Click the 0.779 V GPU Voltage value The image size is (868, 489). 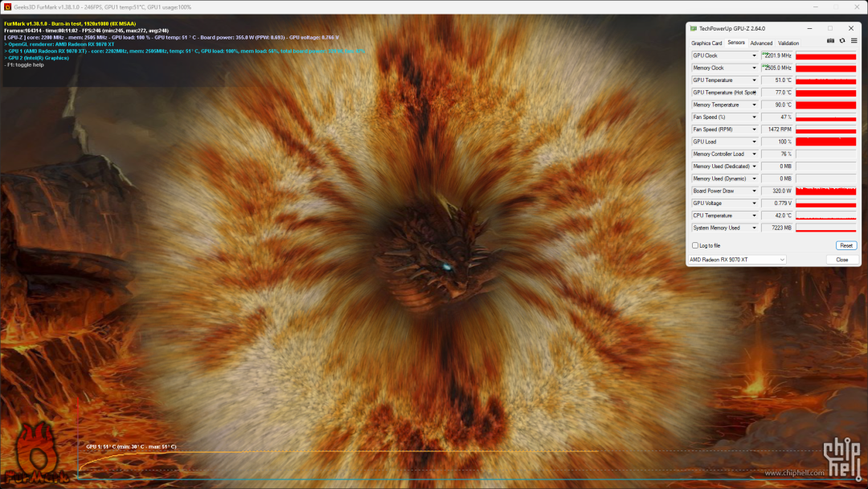click(x=776, y=203)
